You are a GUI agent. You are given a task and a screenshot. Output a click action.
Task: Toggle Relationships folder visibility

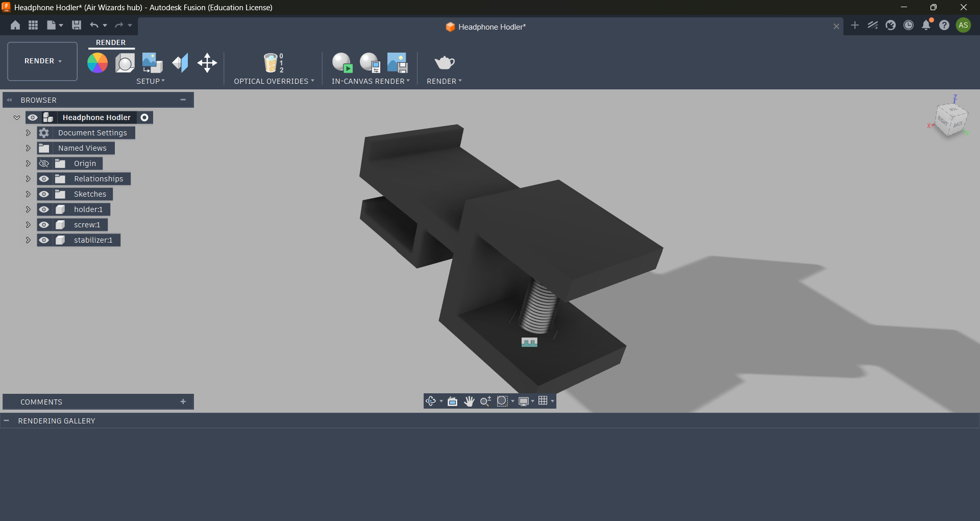tap(44, 179)
